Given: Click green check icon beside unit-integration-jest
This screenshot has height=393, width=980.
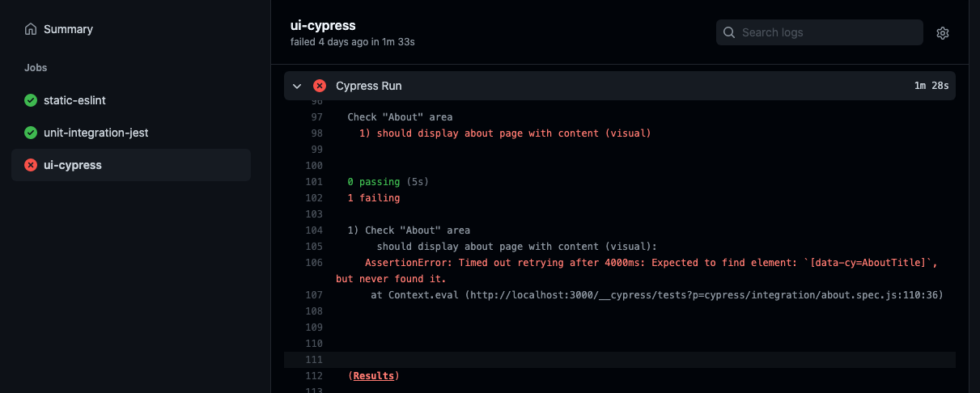Looking at the screenshot, I should (x=31, y=133).
